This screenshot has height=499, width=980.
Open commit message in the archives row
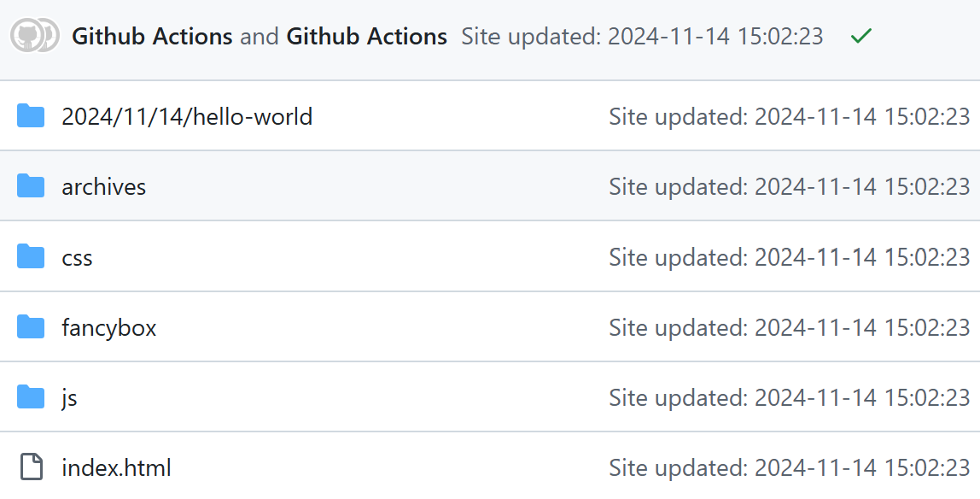pyautogui.click(x=789, y=186)
